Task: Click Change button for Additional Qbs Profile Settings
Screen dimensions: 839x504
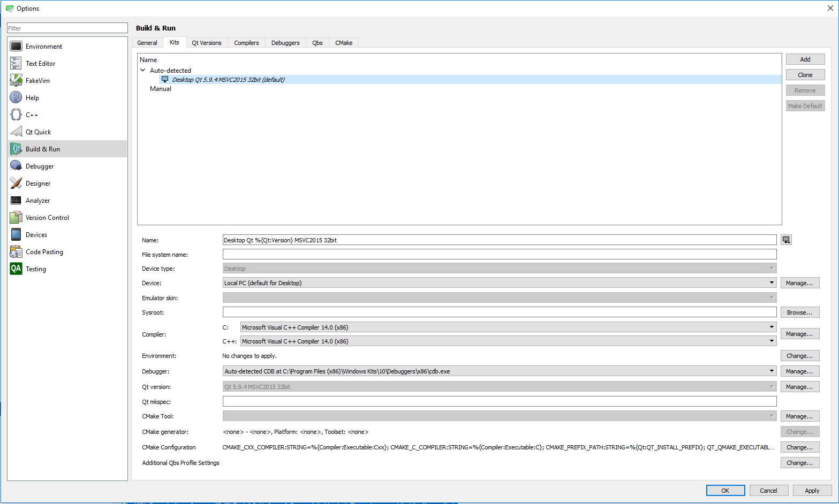Action: 800,463
